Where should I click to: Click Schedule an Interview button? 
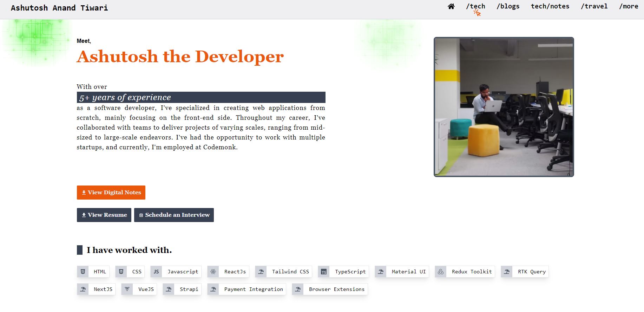coord(174,215)
